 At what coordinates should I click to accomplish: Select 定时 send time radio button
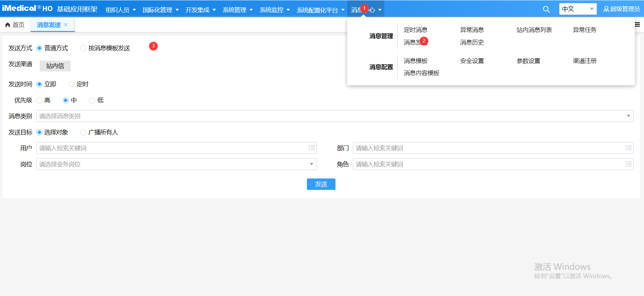pyautogui.click(x=72, y=84)
